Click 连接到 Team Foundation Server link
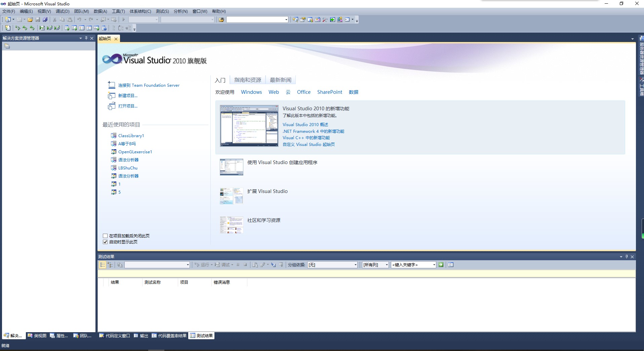The width and height of the screenshot is (644, 351). click(149, 85)
